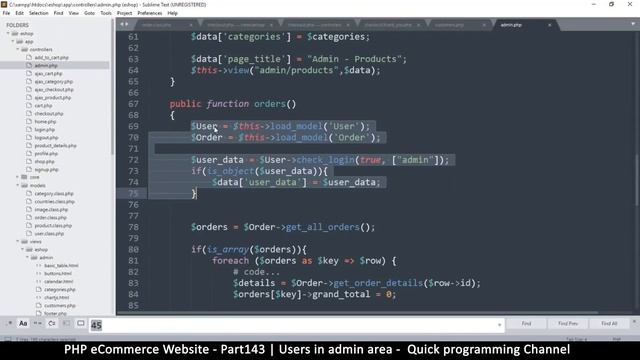Open order.class.php model file

[50, 218]
